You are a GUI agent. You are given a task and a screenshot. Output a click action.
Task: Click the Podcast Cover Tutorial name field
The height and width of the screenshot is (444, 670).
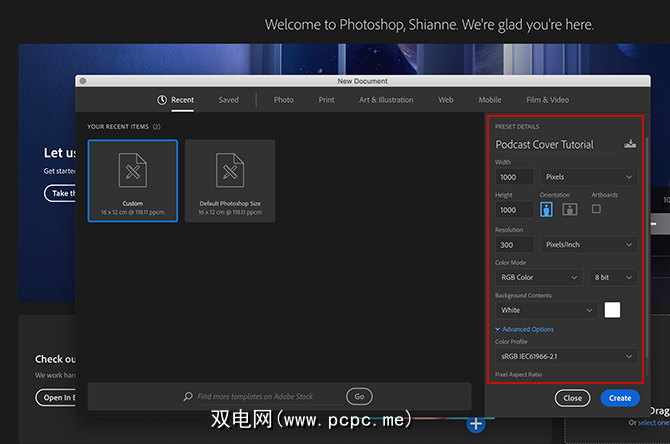(557, 144)
